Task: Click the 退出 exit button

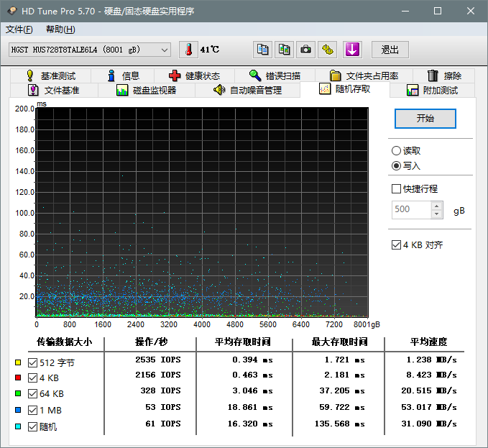Action: click(x=390, y=50)
